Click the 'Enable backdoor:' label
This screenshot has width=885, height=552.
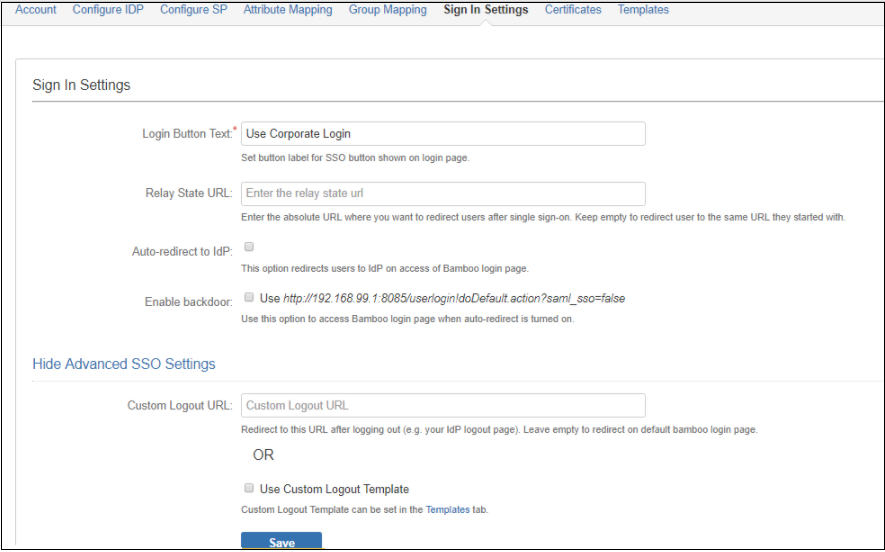(189, 302)
